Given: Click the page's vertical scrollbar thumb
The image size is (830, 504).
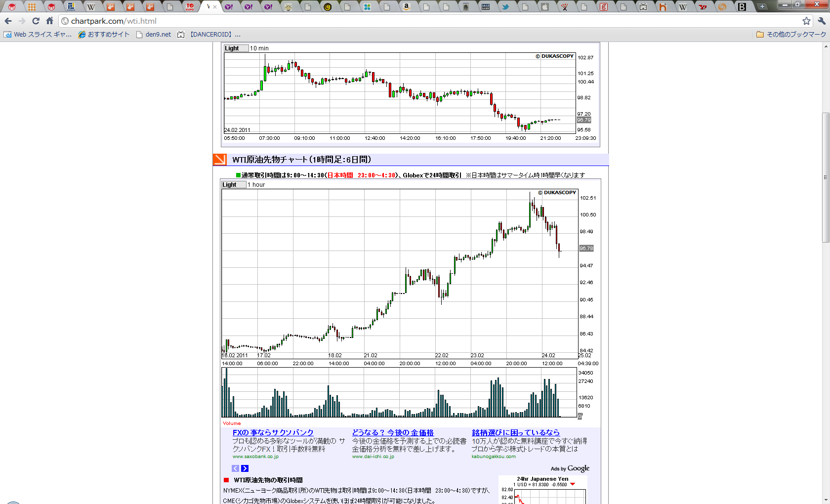Looking at the screenshot, I should click(x=826, y=178).
